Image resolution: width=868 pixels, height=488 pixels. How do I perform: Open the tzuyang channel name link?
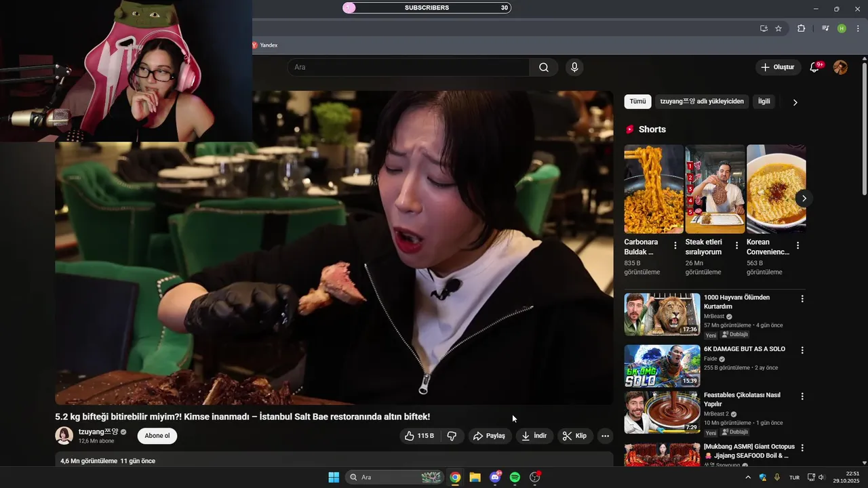98,432
